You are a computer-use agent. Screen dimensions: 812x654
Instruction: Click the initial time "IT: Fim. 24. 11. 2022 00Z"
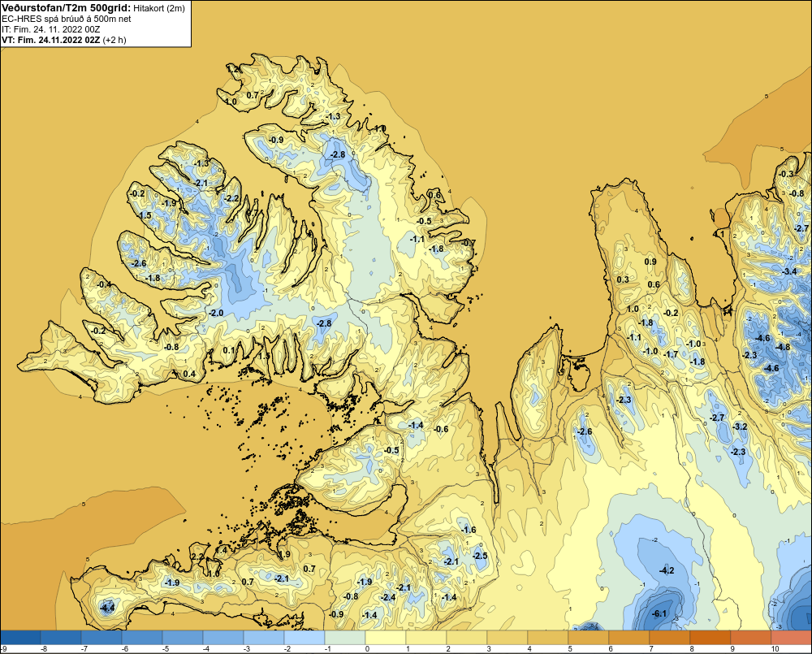click(50, 29)
